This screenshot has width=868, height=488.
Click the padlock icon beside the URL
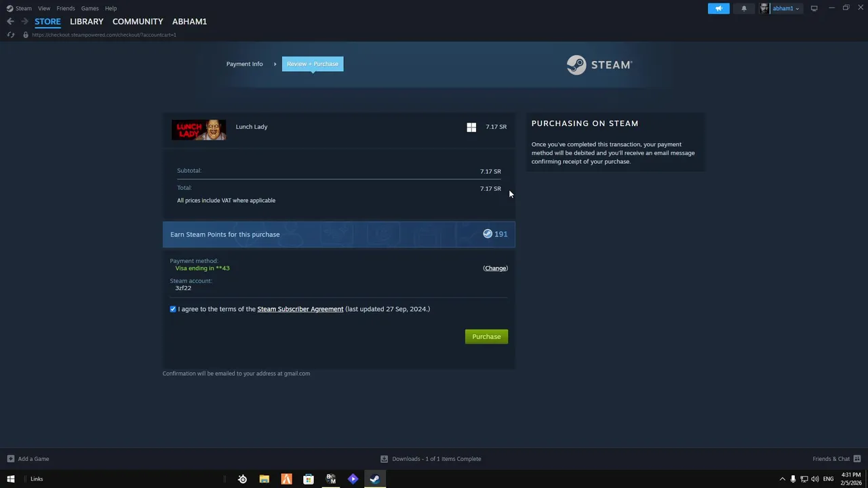(x=26, y=35)
